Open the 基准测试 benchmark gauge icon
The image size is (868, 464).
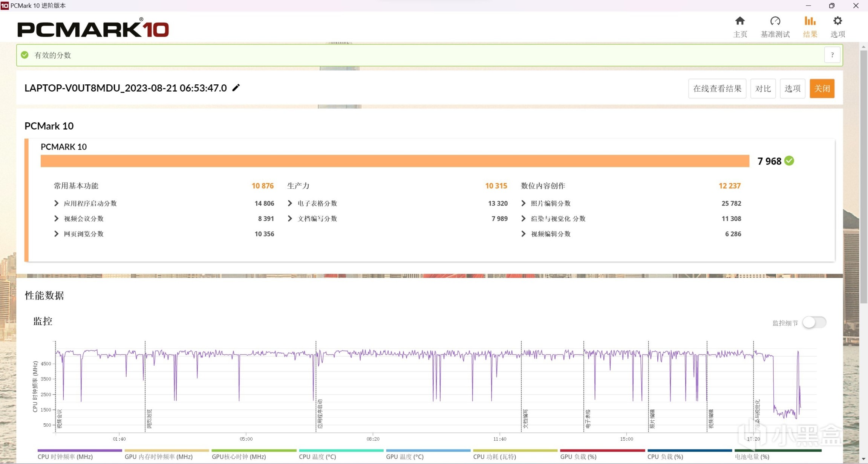(775, 21)
